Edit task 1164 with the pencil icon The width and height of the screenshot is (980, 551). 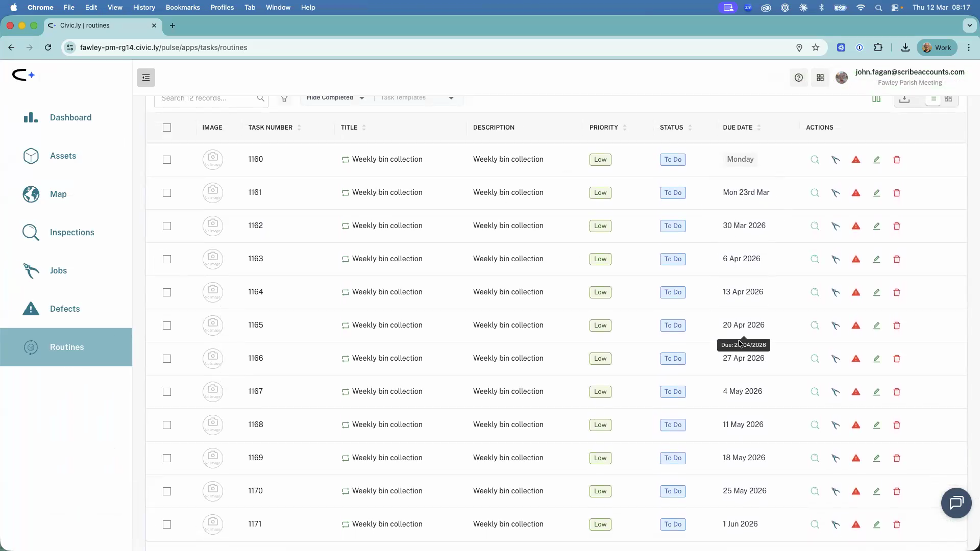tap(876, 292)
